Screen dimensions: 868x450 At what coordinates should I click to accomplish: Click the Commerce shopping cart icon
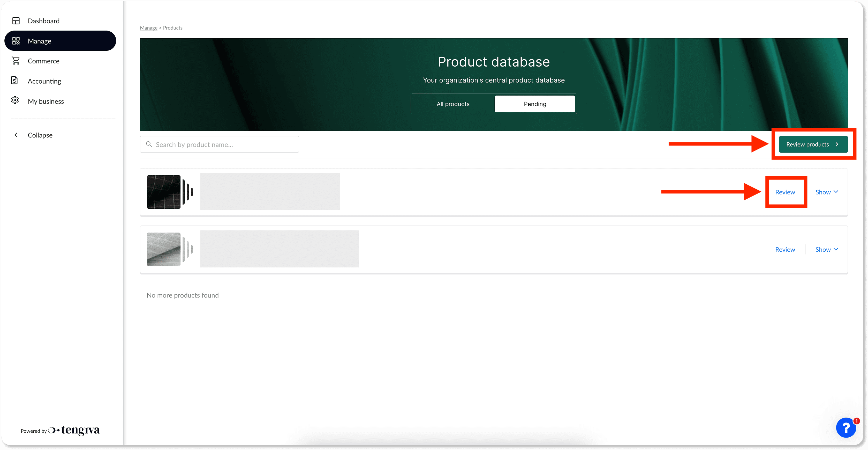coord(16,61)
